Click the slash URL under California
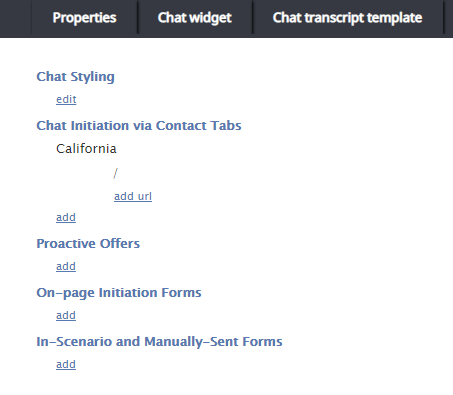This screenshot has height=395, width=453. [115, 173]
